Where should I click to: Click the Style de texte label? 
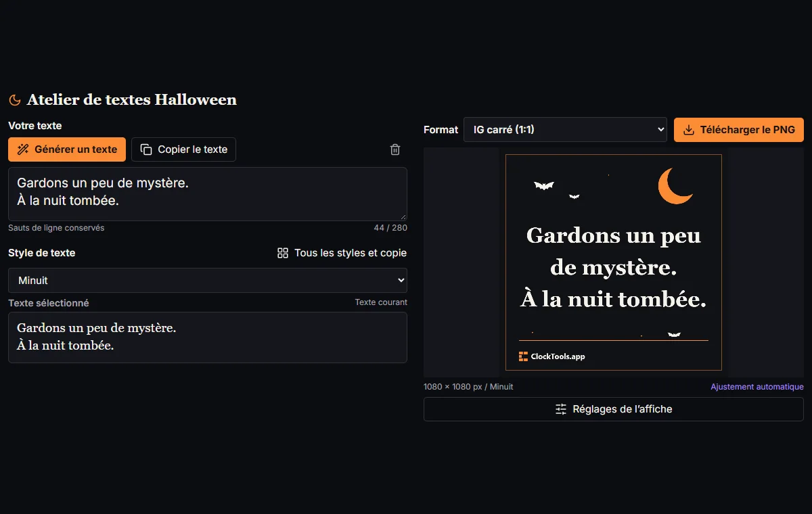pos(42,253)
